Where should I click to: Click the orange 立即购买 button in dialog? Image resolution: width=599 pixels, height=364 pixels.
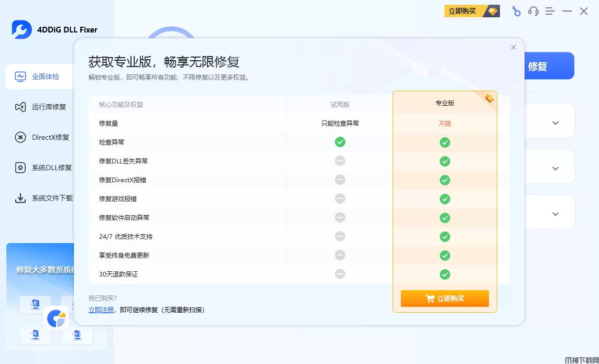[444, 299]
